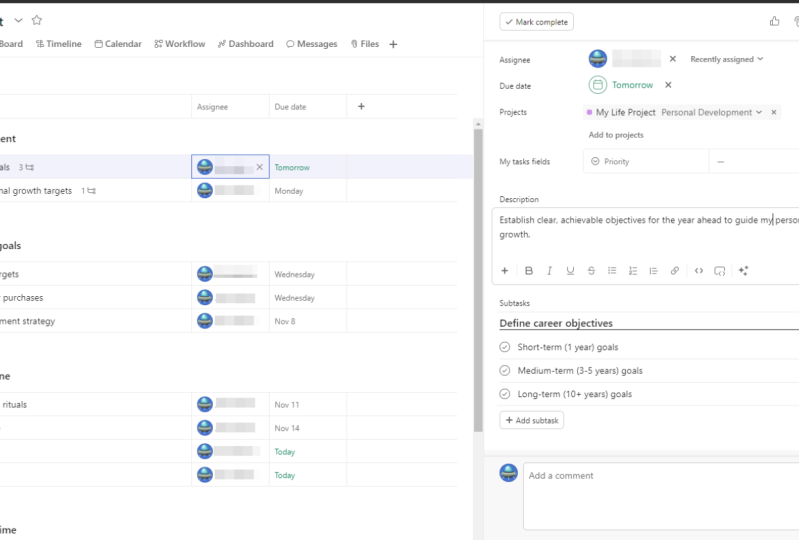Click assignee avatar in detail pane
The width and height of the screenshot is (799, 540).
click(598, 59)
